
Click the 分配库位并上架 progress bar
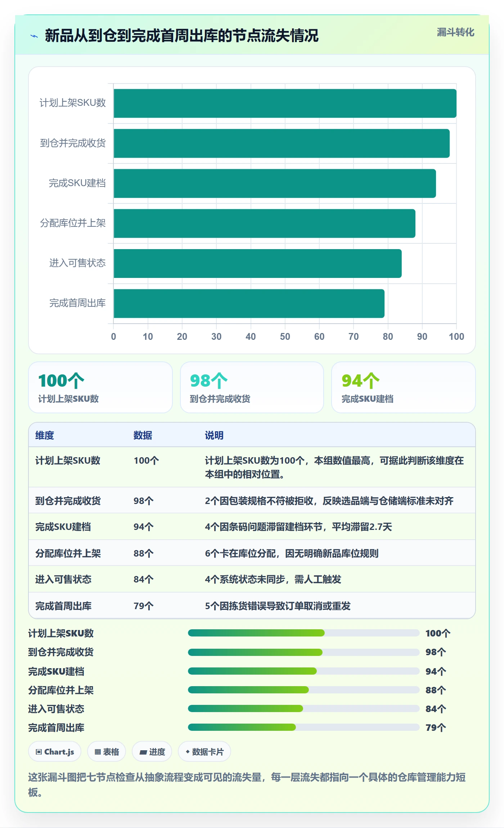pos(303,690)
